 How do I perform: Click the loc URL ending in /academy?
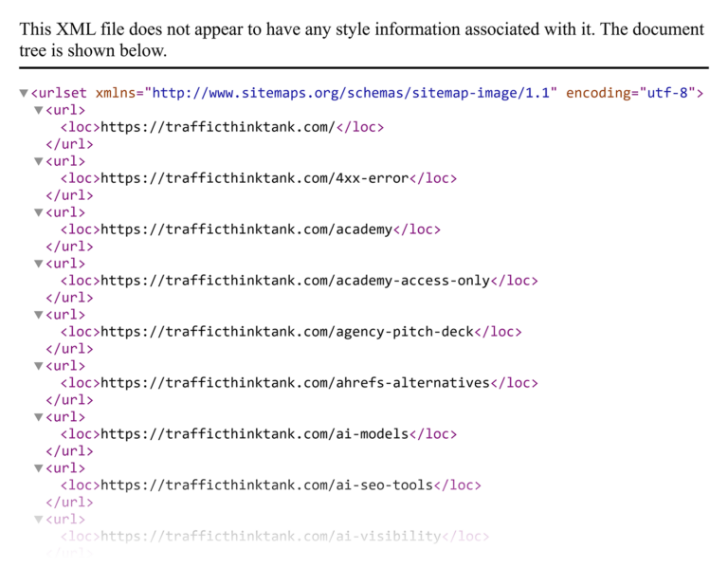coord(246,229)
